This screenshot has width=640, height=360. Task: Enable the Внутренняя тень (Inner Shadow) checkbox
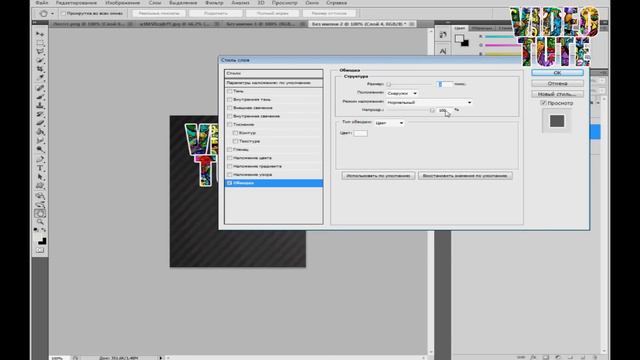pos(229,99)
